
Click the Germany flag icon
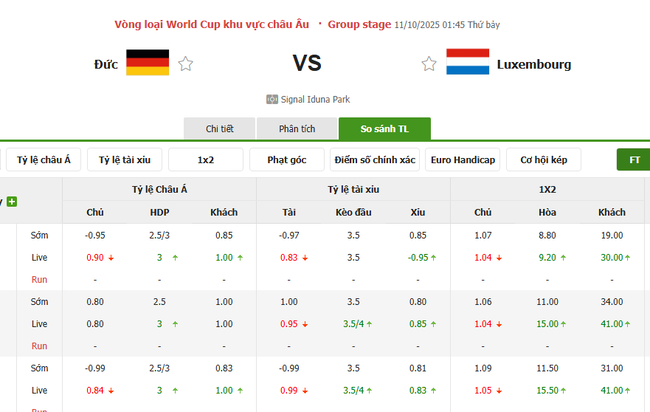pyautogui.click(x=147, y=64)
